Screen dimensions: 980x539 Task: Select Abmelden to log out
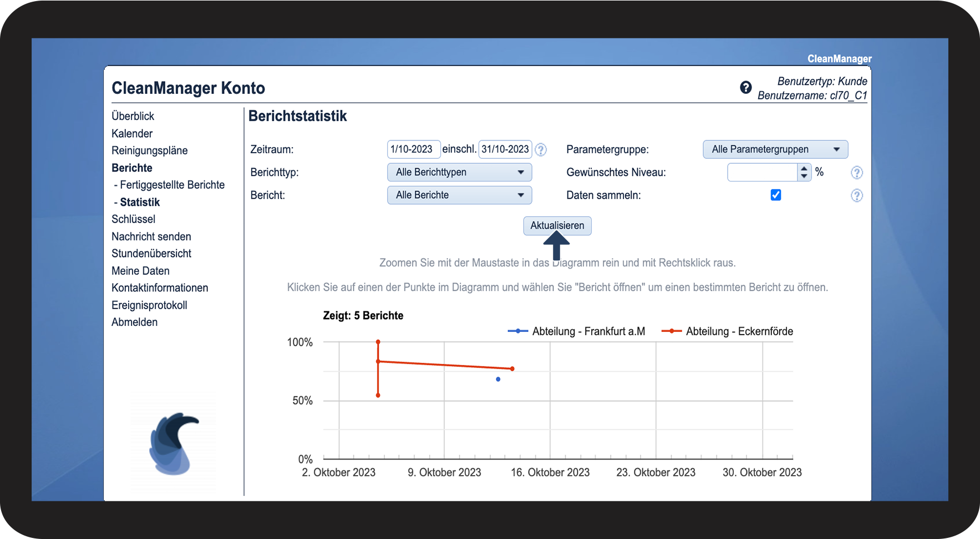tap(134, 323)
